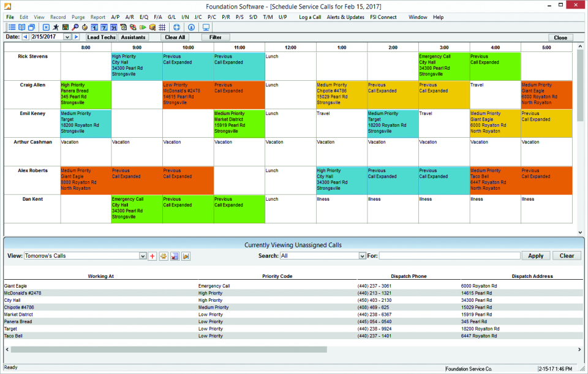This screenshot has width=588, height=374.
Task: Switch to 7-day calendar view icon
Action: [x=104, y=28]
